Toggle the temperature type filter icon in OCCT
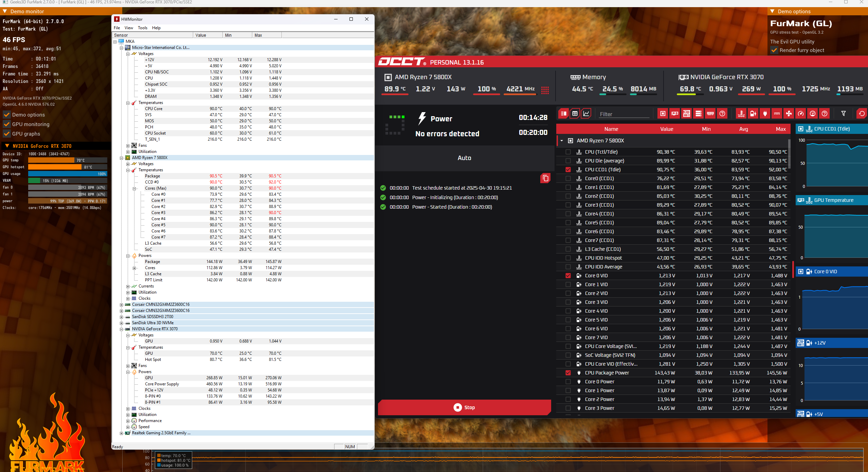 tap(741, 113)
